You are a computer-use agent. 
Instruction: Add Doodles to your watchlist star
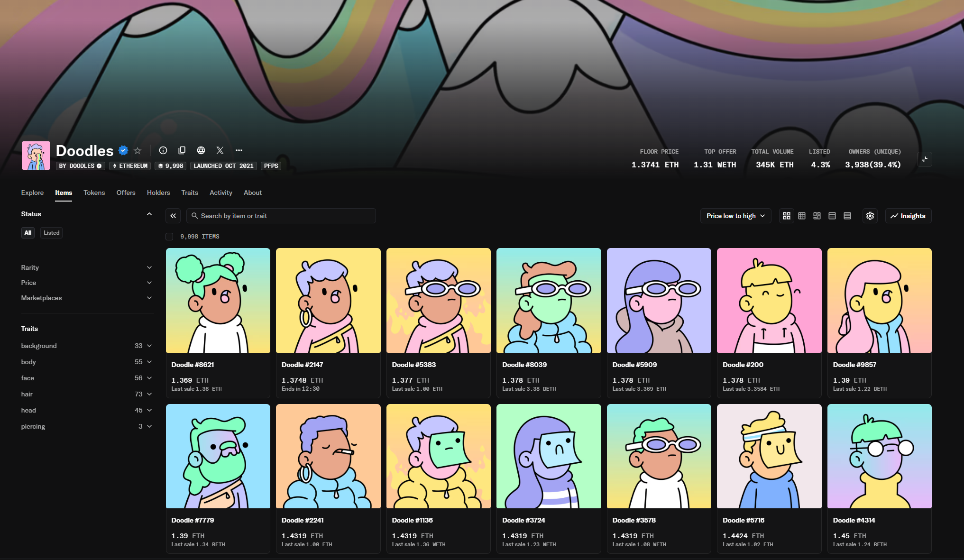(137, 150)
